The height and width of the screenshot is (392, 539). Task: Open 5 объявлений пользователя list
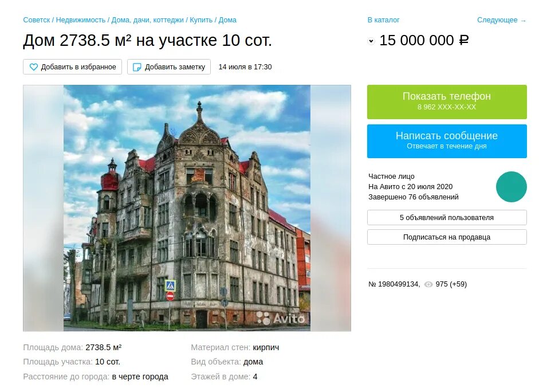(447, 218)
